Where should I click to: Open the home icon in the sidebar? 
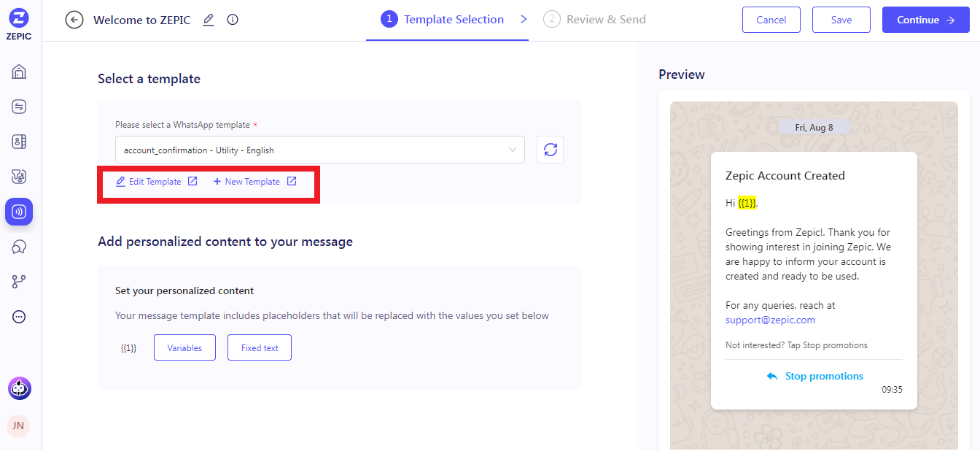click(19, 72)
